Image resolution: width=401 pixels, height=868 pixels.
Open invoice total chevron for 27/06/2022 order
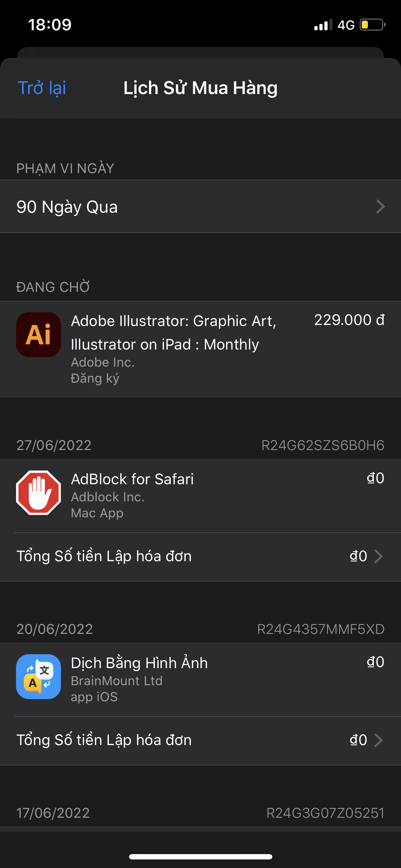pos(379,556)
